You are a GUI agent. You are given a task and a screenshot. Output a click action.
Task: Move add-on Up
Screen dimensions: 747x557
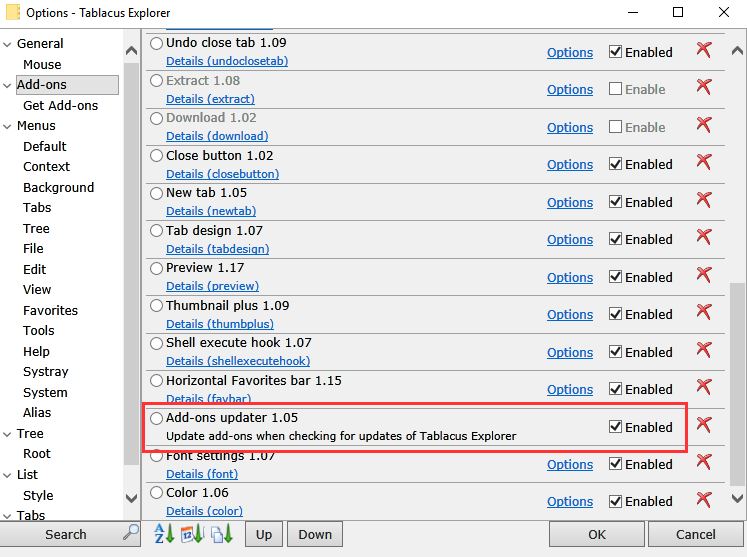pyautogui.click(x=264, y=534)
